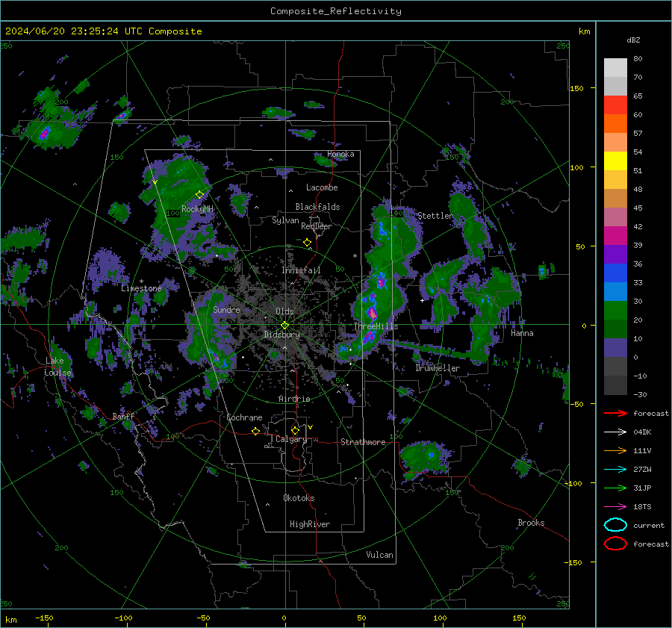Image resolution: width=672 pixels, height=628 pixels.
Task: Click the dBZ legend heading
Action: coord(633,40)
